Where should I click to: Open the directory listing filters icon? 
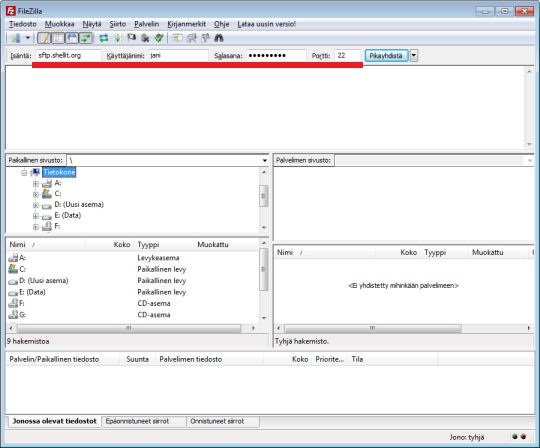(177, 38)
